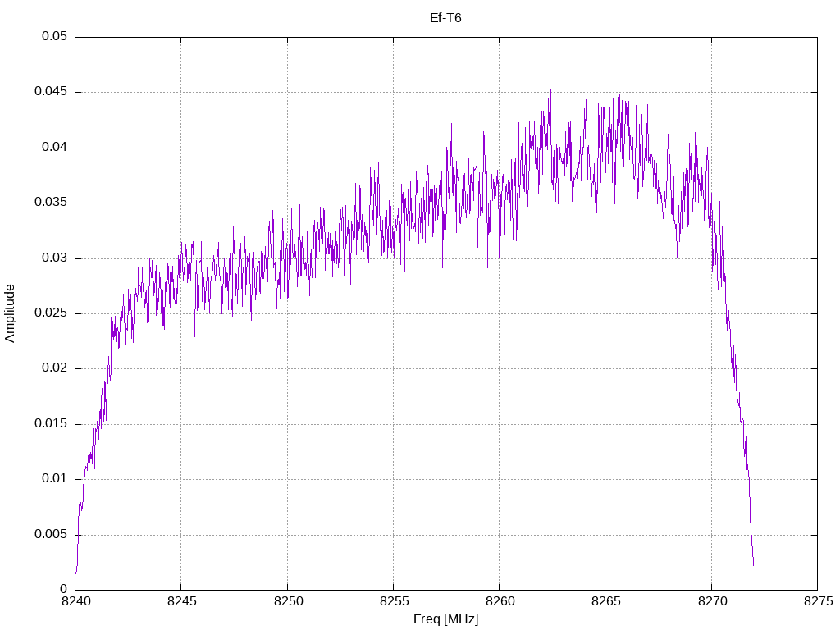840x630 pixels.
Task: Click the y-axis tick label 0.01
Action: point(55,479)
